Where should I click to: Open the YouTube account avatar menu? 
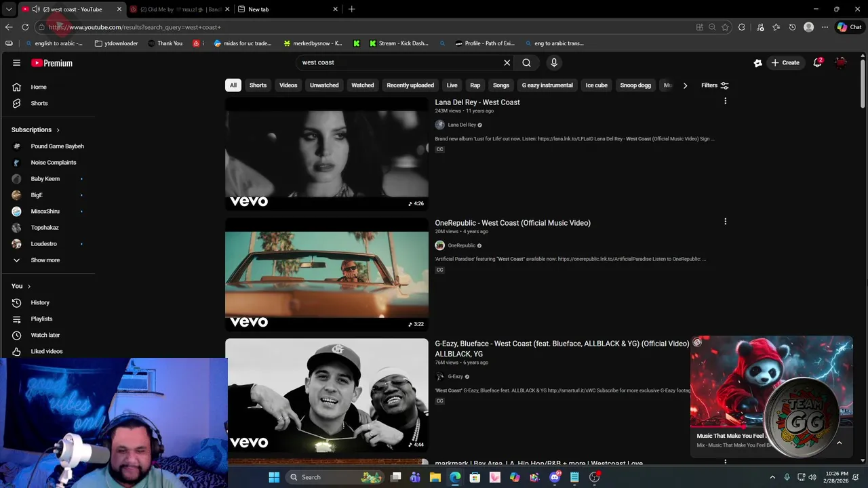(841, 62)
